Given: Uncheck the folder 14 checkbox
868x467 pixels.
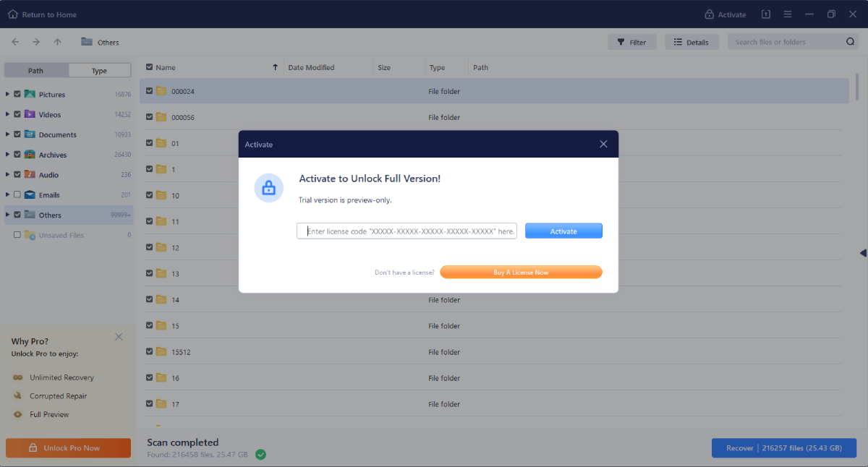Looking at the screenshot, I should click(x=149, y=299).
